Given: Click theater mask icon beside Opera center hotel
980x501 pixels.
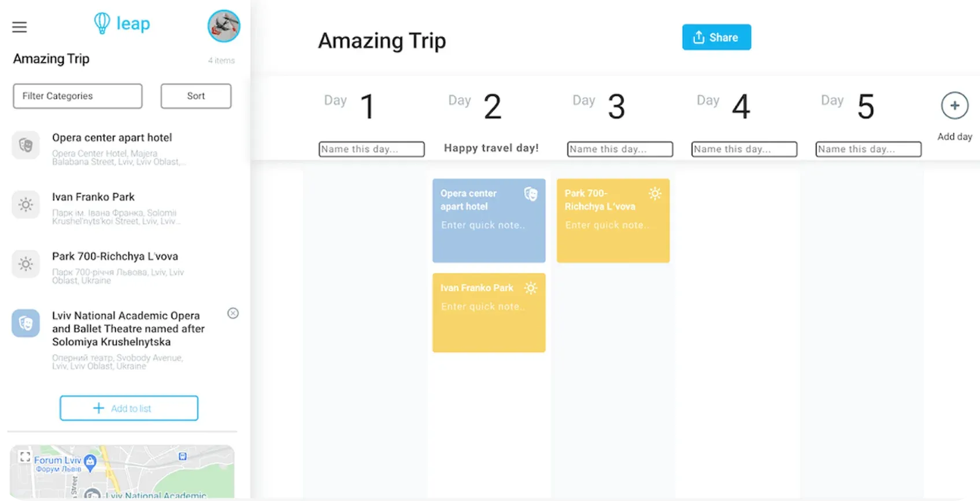Looking at the screenshot, I should pyautogui.click(x=26, y=145).
